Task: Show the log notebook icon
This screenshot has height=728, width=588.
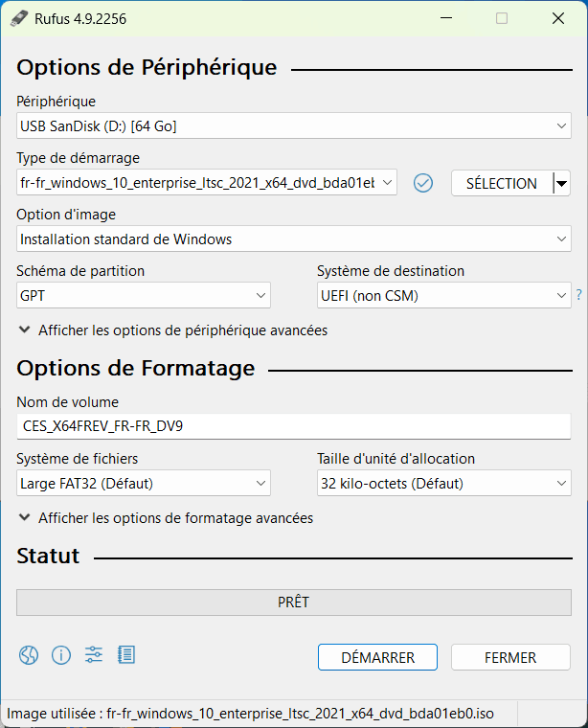Action: point(125,654)
